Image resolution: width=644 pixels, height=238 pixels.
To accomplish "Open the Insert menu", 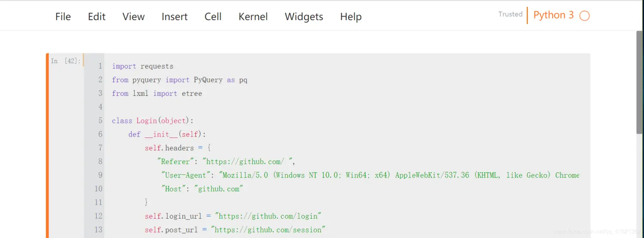I will 174,17.
